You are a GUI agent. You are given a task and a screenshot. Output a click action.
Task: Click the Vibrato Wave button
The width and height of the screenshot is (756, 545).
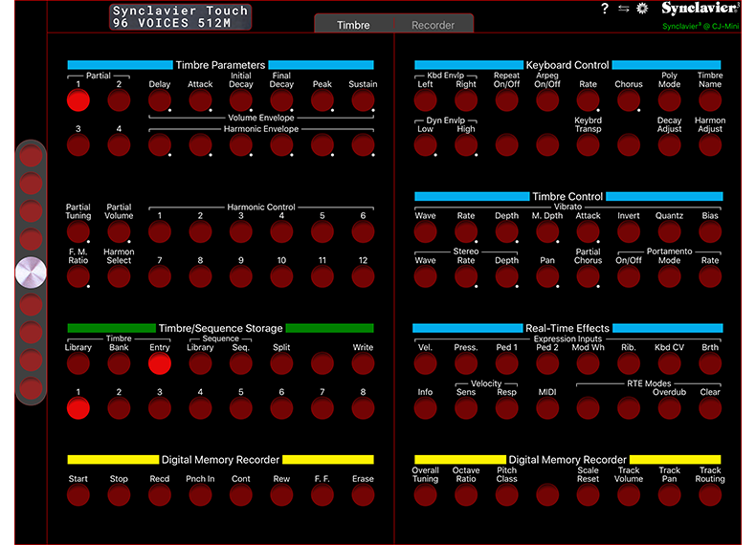pos(425,232)
